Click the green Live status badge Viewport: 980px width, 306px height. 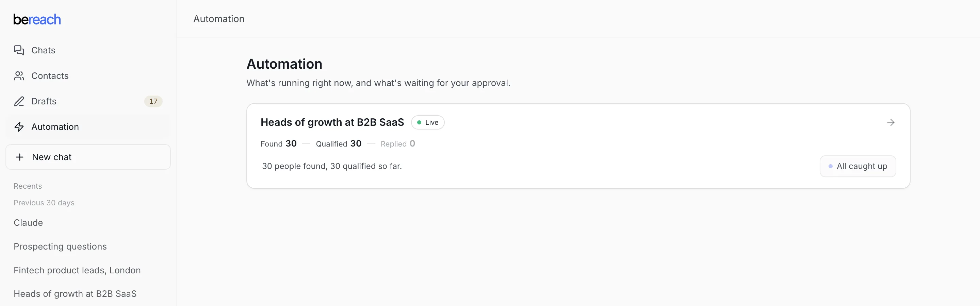tap(428, 122)
